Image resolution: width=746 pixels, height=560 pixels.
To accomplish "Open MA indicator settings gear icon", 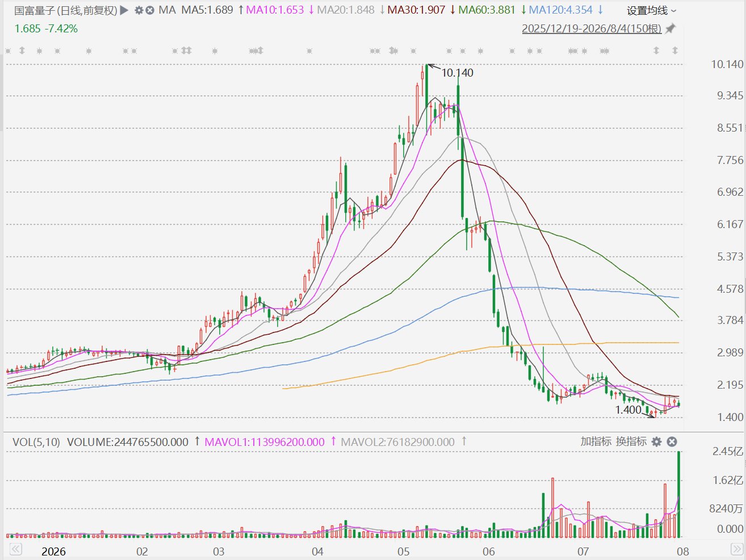I will click(139, 10).
